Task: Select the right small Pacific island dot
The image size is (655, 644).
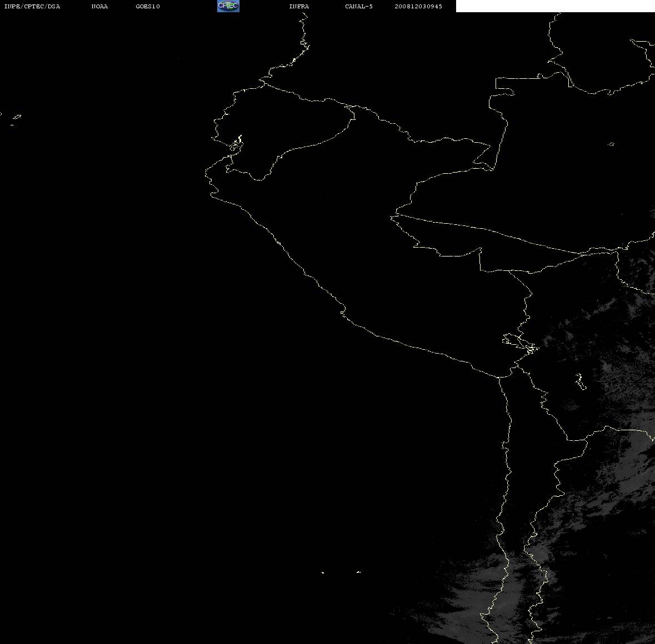Action: point(359,572)
